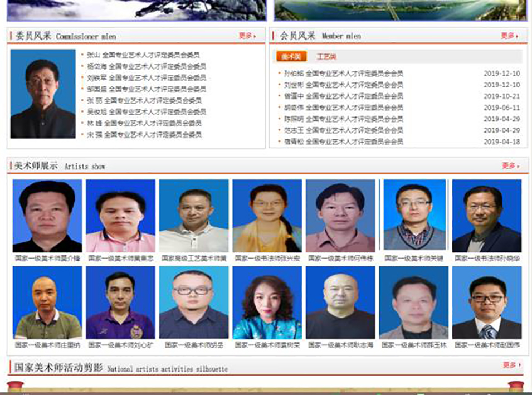Click the commissioner portrait photo

click(43, 94)
